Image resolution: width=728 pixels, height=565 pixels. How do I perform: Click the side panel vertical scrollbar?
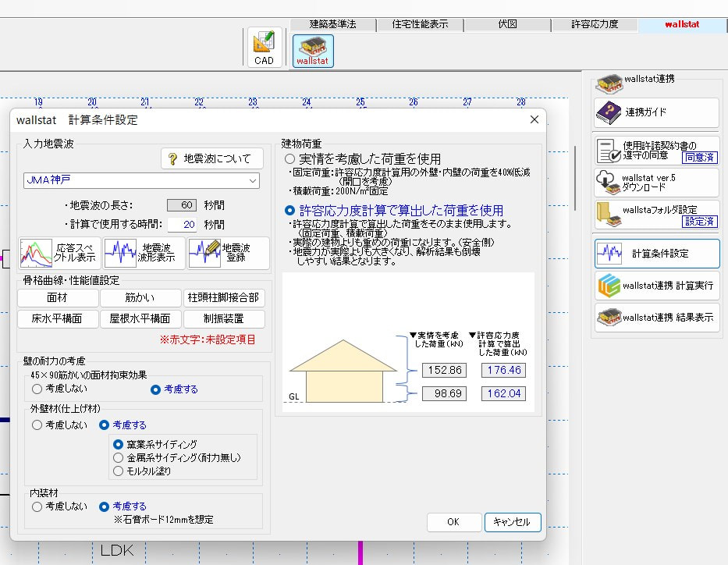[x=575, y=178]
